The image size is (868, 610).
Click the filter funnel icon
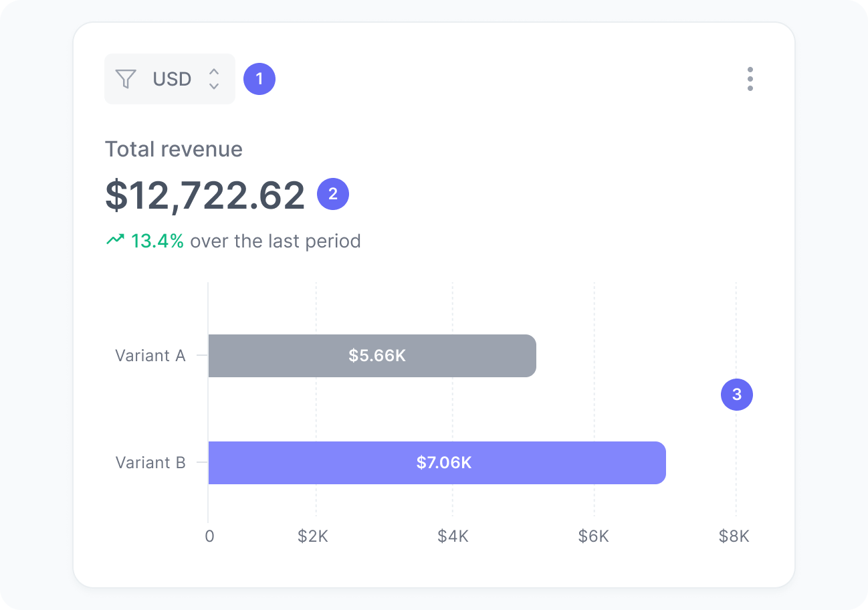point(125,79)
